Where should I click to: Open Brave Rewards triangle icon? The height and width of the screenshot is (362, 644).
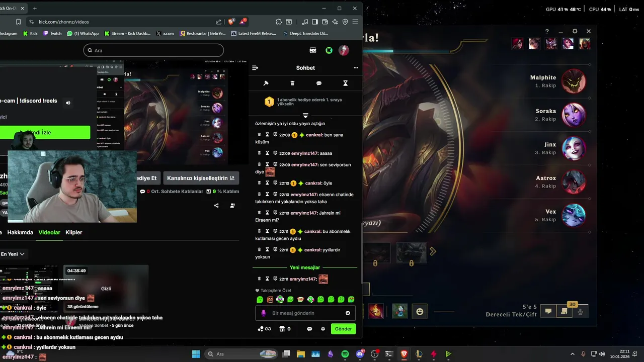click(x=243, y=22)
